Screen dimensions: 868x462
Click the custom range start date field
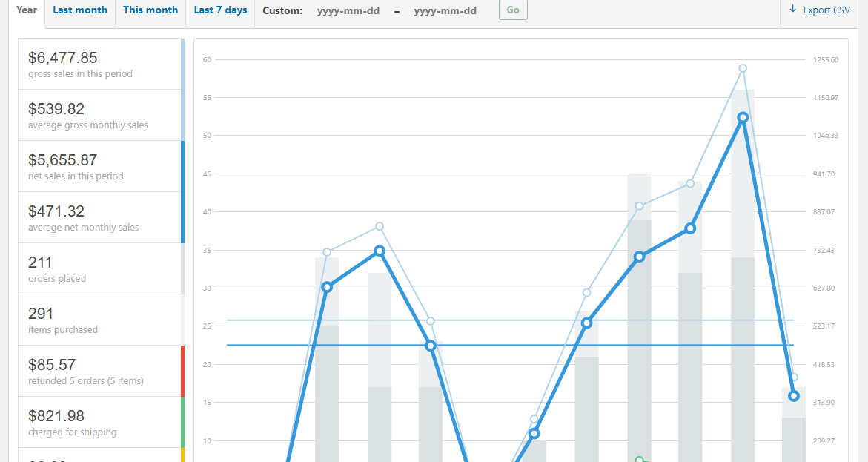point(348,10)
